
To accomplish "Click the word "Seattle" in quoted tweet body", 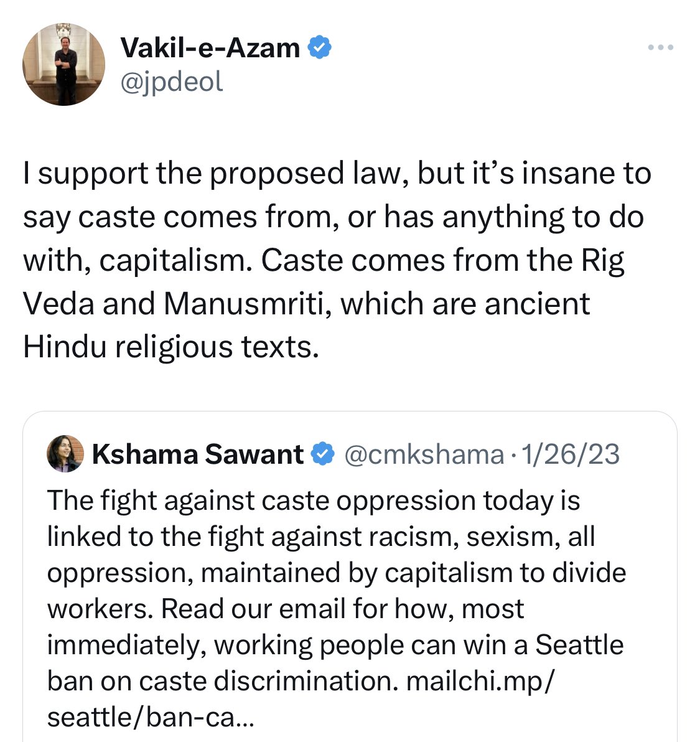I will pos(579,645).
